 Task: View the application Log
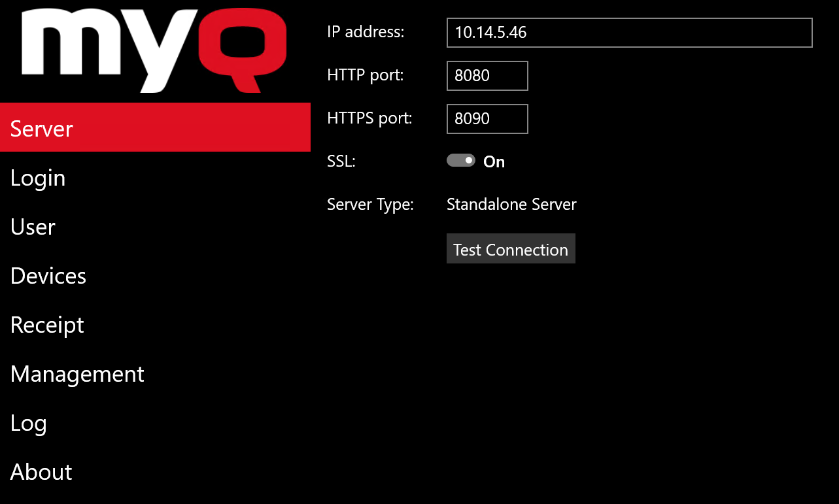(x=28, y=422)
